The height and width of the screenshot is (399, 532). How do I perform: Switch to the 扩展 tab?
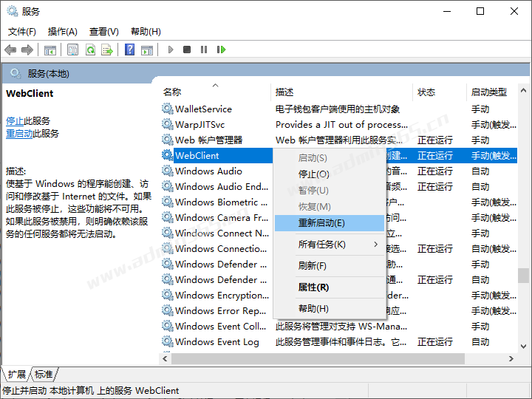coord(17,374)
